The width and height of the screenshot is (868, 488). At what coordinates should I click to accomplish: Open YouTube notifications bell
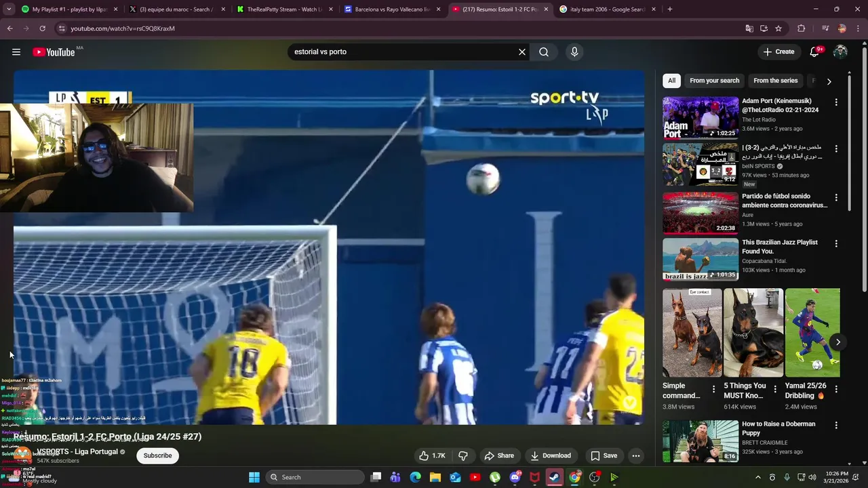(815, 52)
